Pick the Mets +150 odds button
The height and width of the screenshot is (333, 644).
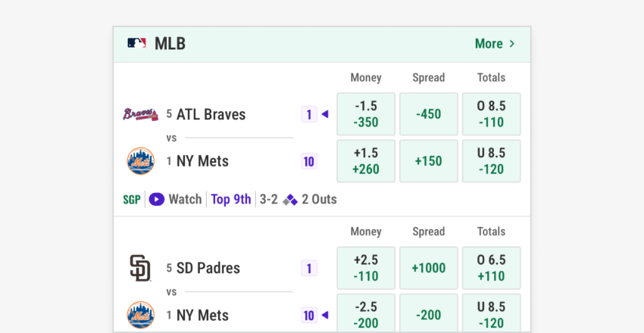[x=429, y=161]
